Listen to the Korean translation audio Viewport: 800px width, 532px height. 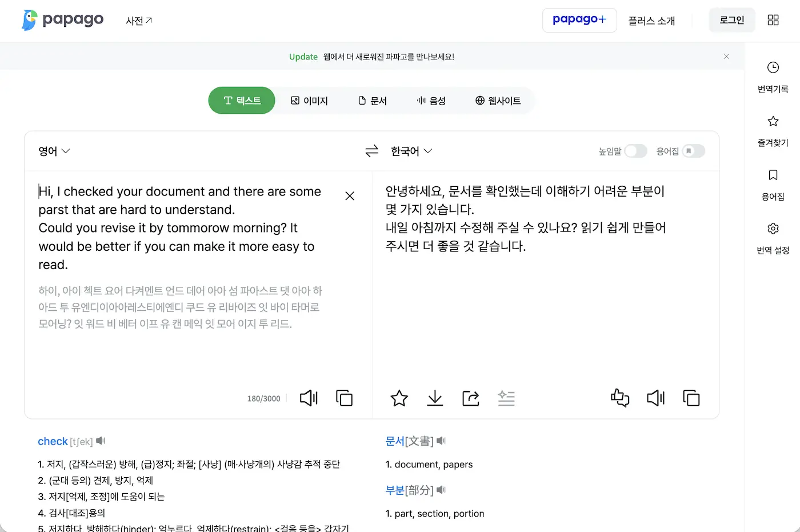(x=655, y=398)
